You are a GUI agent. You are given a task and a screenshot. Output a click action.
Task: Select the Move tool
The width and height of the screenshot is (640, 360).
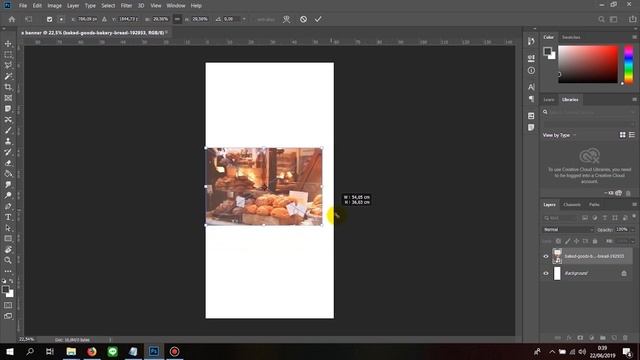[8, 44]
